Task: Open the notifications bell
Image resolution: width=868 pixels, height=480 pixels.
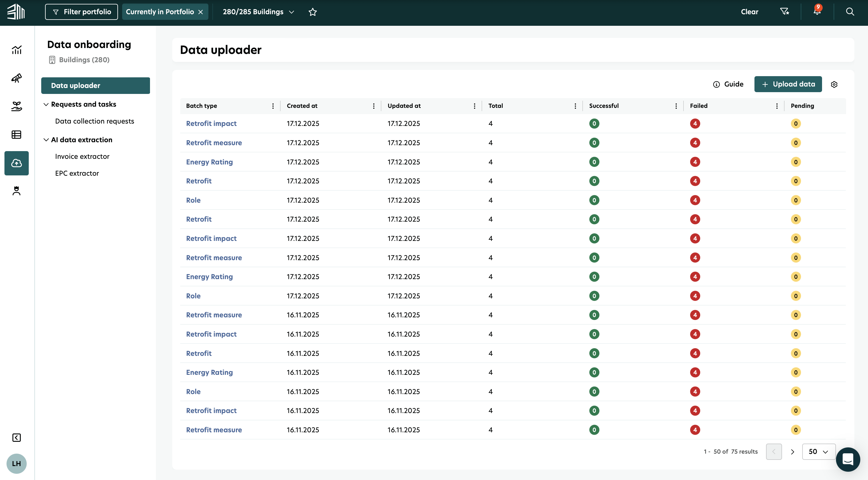Action: 817,12
